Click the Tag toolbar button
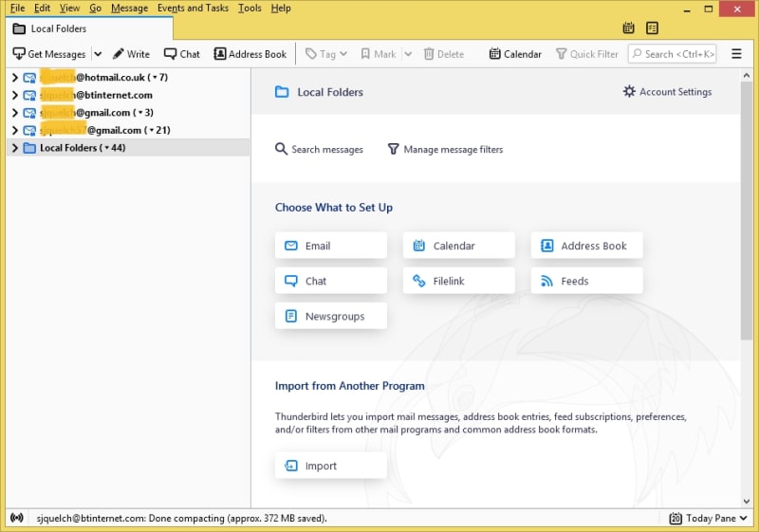Screen dimensions: 759x532 click(326, 54)
